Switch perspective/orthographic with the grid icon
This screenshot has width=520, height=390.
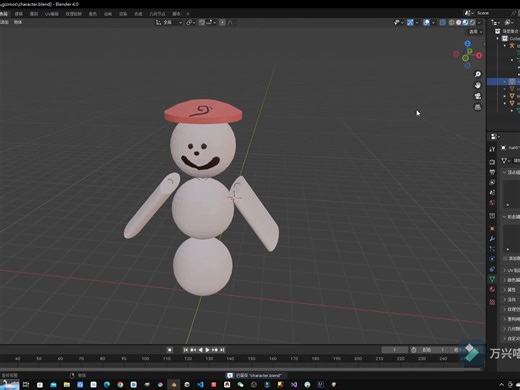point(478,107)
